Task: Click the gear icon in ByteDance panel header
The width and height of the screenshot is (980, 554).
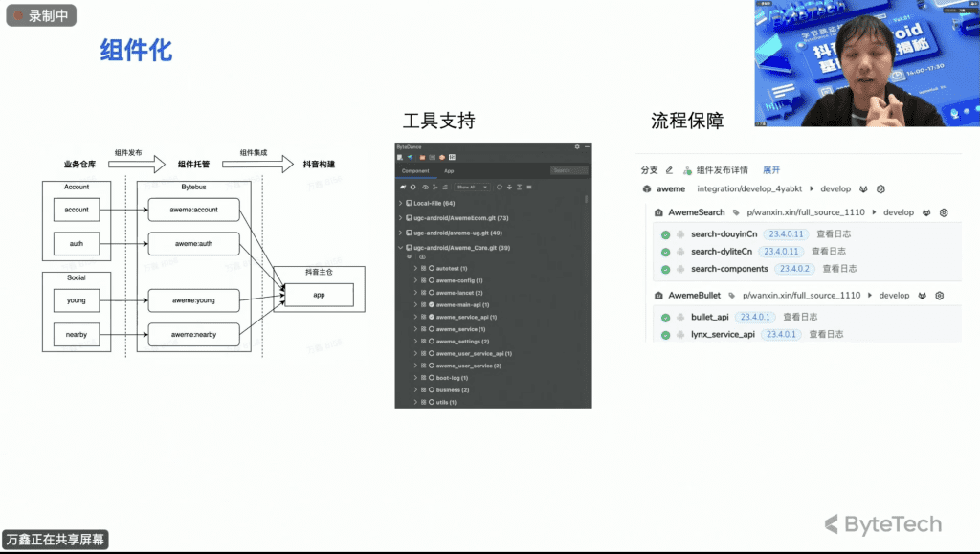Action: pyautogui.click(x=577, y=146)
